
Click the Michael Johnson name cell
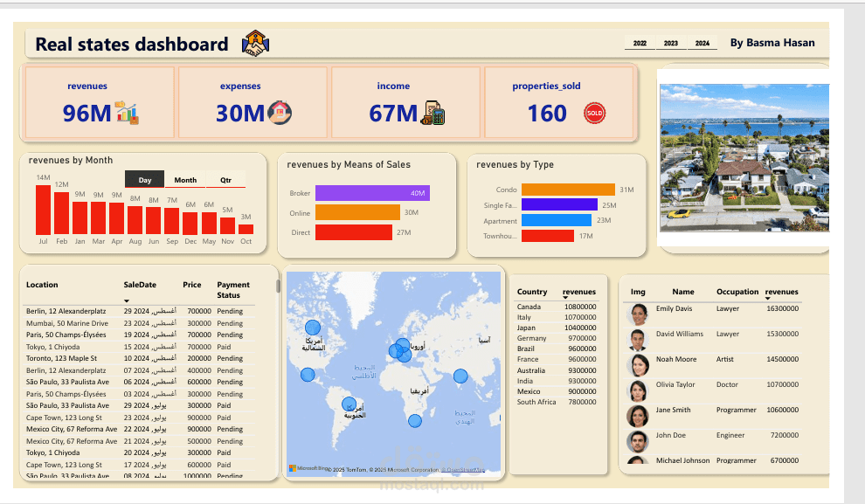tap(682, 459)
